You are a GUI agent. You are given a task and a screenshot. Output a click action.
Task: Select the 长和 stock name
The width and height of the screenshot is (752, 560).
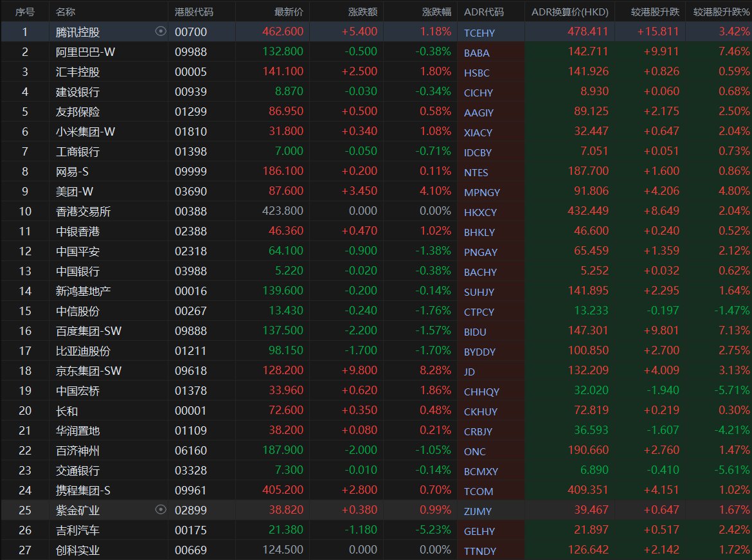67,411
